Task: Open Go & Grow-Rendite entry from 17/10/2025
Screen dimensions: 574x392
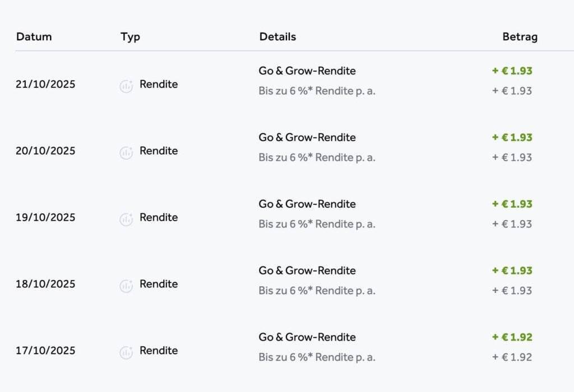Action: point(307,338)
